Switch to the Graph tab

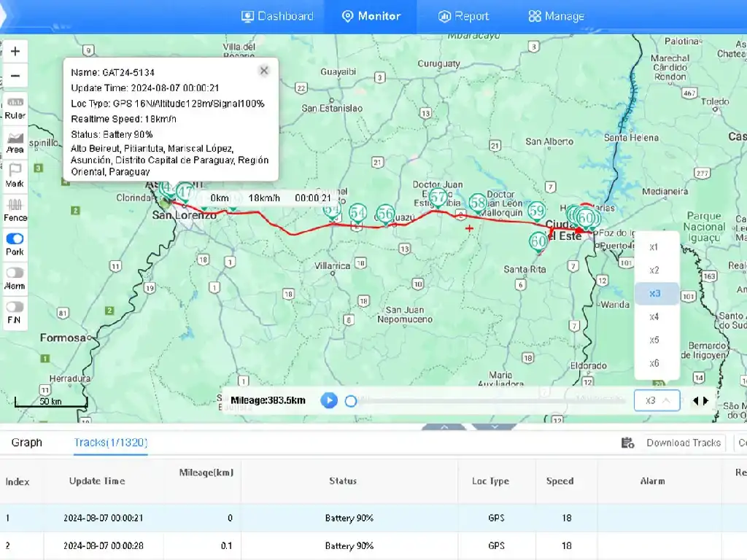coord(27,442)
